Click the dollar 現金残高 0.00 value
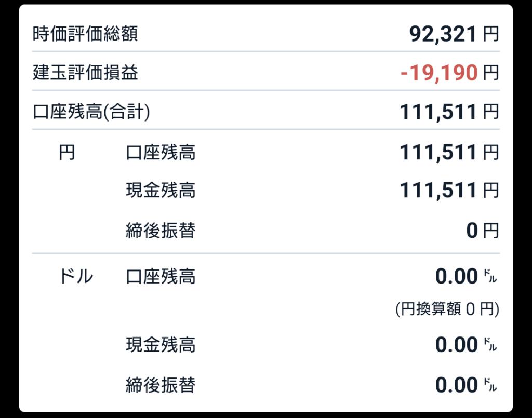Image resolution: width=532 pixels, height=418 pixels. pos(466,345)
